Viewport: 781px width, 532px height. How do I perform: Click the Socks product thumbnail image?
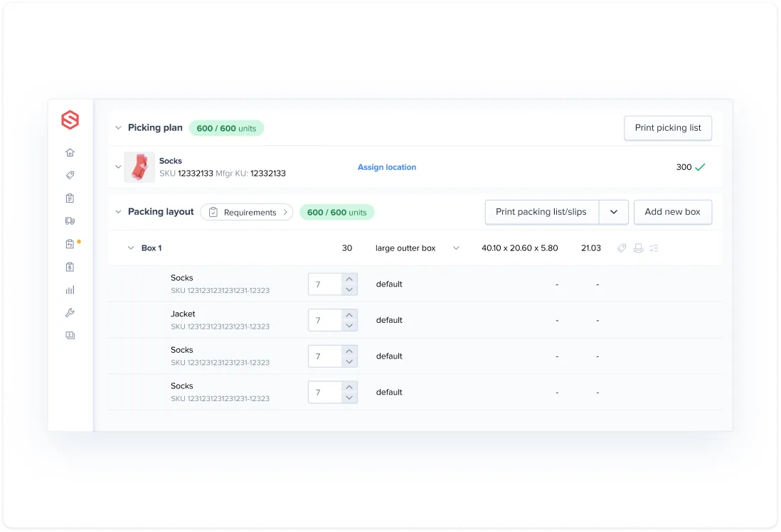(x=139, y=167)
